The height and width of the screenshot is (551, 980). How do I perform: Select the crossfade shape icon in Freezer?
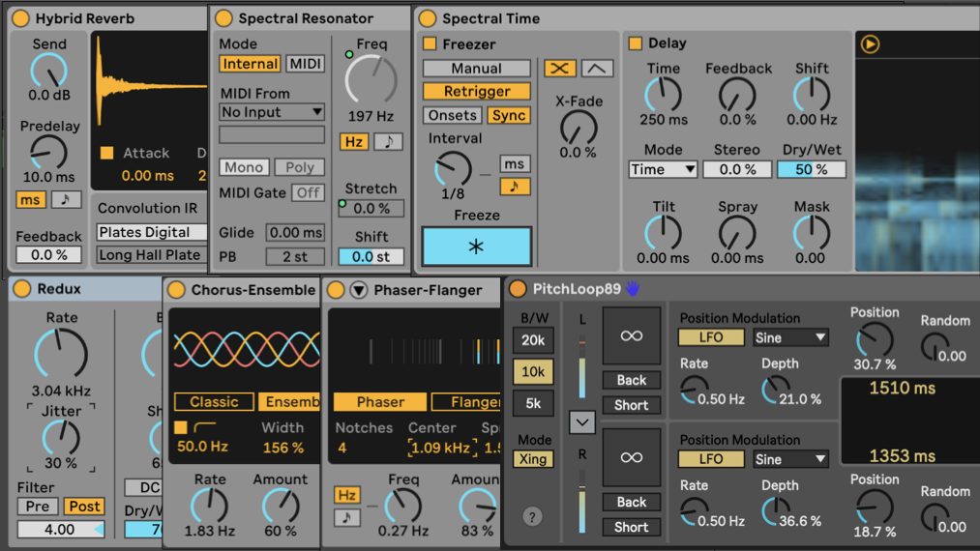[559, 68]
